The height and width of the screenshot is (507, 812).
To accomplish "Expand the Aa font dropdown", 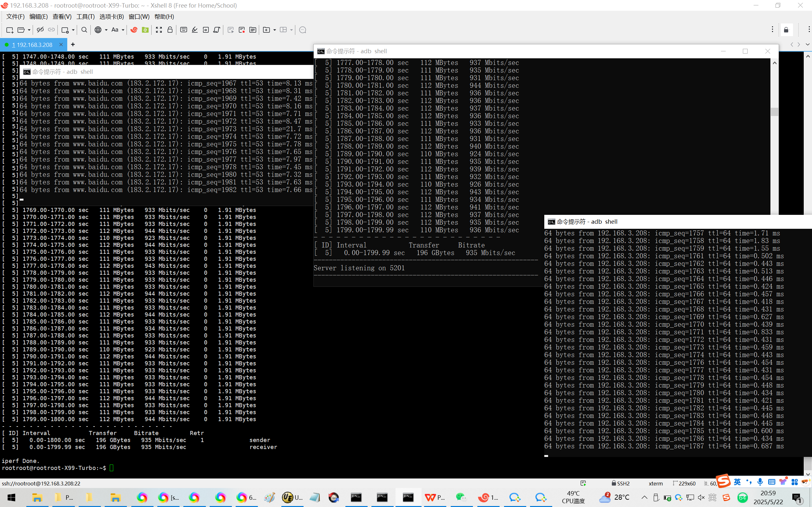I will 123,30.
